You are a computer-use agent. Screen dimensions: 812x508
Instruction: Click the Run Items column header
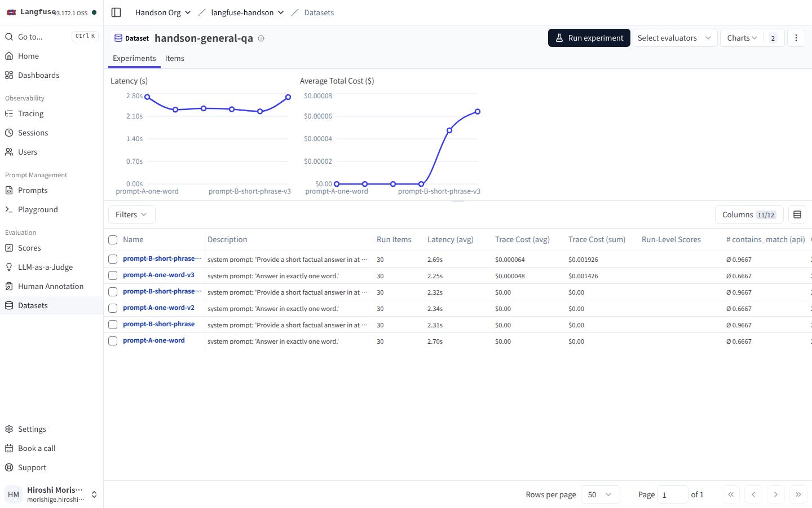click(x=394, y=240)
